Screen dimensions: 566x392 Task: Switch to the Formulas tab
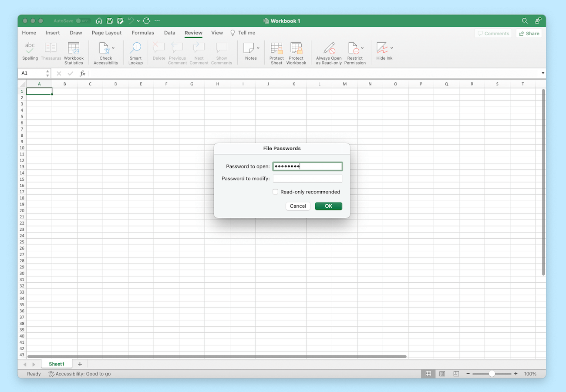tap(143, 33)
